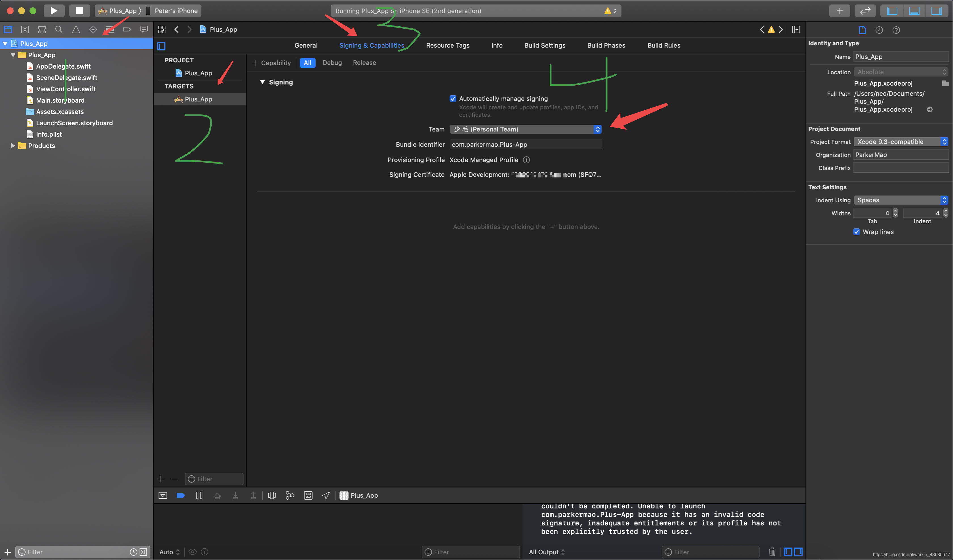Screen dimensions: 953x560
Task: Open the Team dropdown
Action: tap(525, 129)
